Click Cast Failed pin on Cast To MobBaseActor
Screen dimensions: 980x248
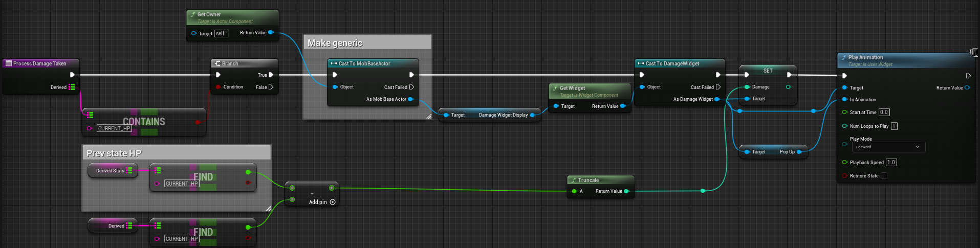click(411, 87)
